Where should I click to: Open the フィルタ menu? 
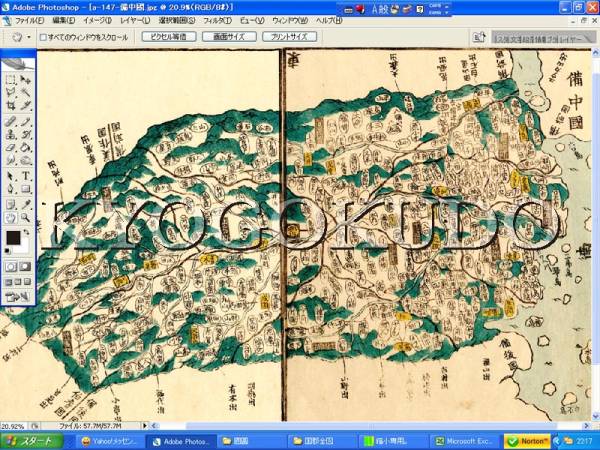[x=217, y=21]
